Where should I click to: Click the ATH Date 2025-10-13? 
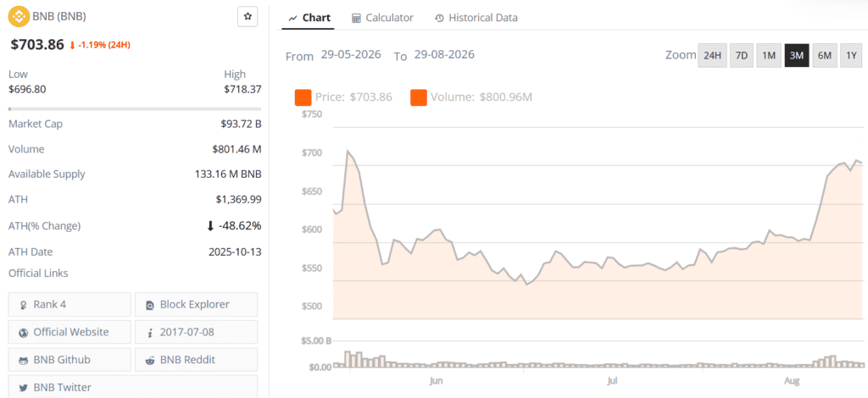[235, 252]
